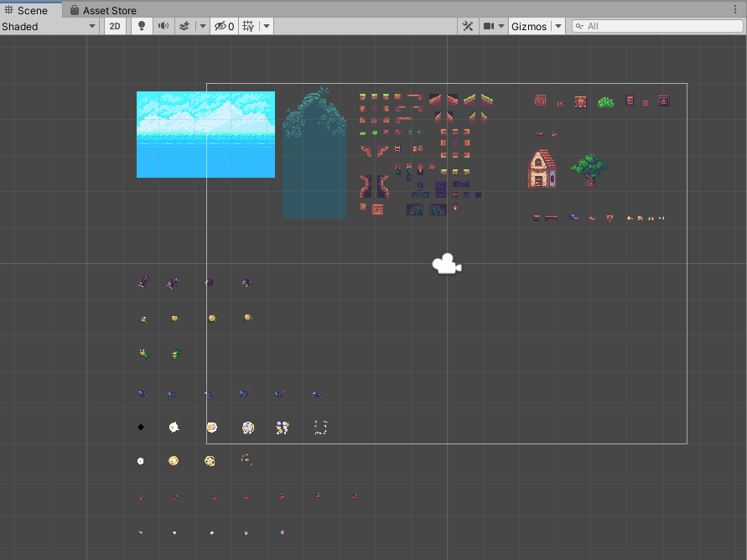Select the camera gizmo in the scene
The image size is (747, 560).
click(x=447, y=264)
